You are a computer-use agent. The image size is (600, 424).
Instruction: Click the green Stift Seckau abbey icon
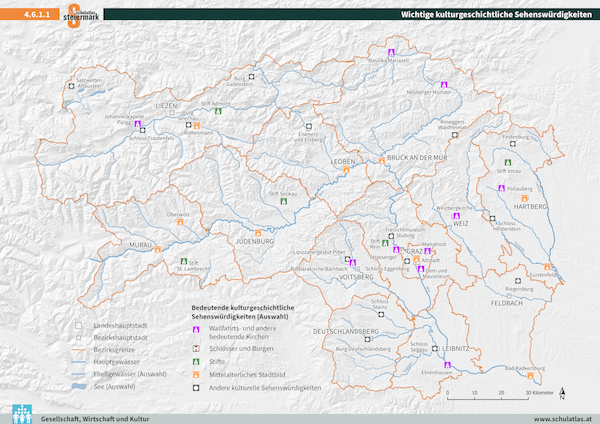284,201
